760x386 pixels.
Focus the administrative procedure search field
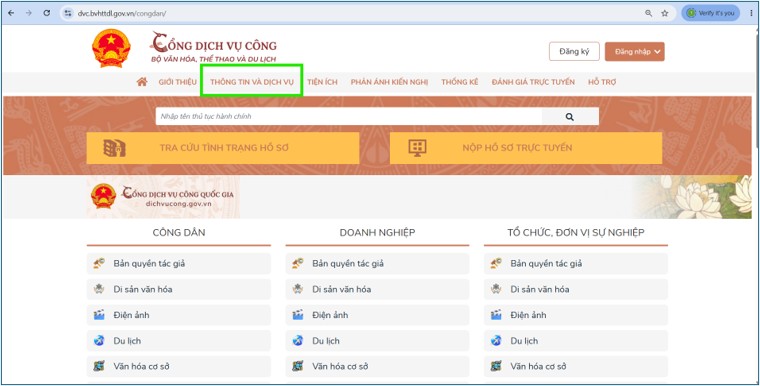348,116
